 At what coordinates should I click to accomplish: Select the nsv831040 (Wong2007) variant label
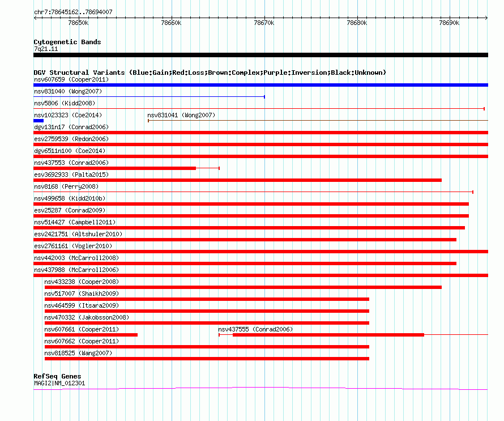[68, 91]
